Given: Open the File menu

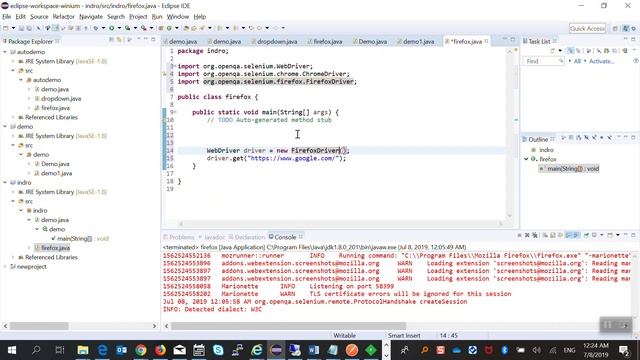Looking at the screenshot, I should tap(7, 17).
